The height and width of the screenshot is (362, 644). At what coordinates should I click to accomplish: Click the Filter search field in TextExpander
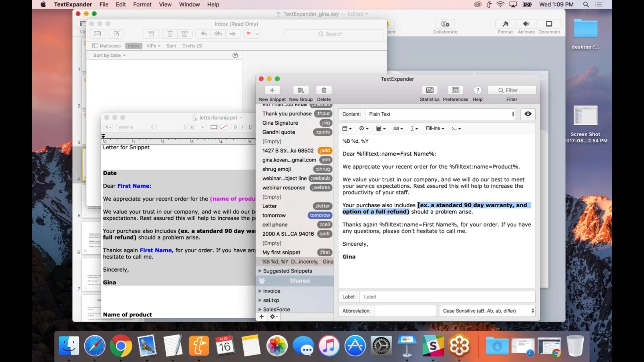512,90
